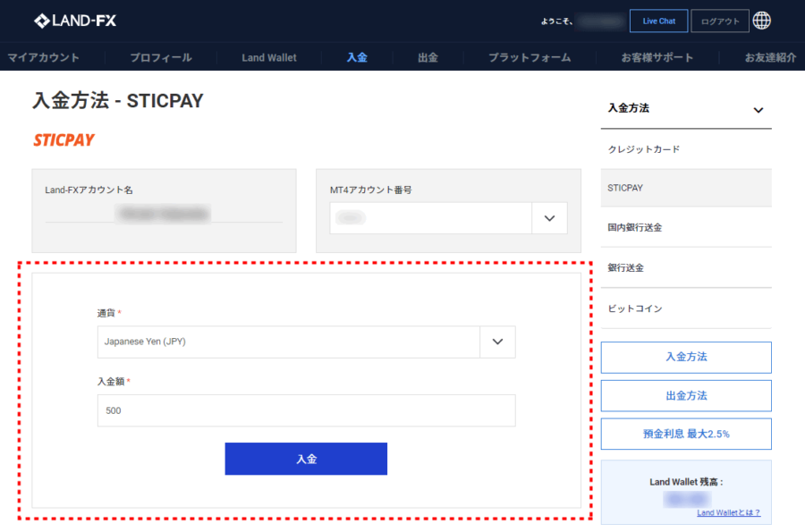Submit with the blue 入金 button
The image size is (805, 532).
[x=306, y=459]
